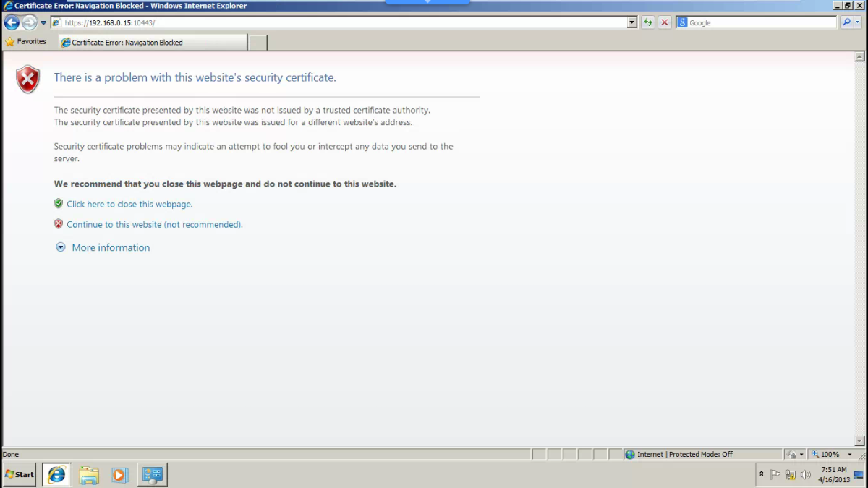Open the address bar history dropdown

(631, 22)
